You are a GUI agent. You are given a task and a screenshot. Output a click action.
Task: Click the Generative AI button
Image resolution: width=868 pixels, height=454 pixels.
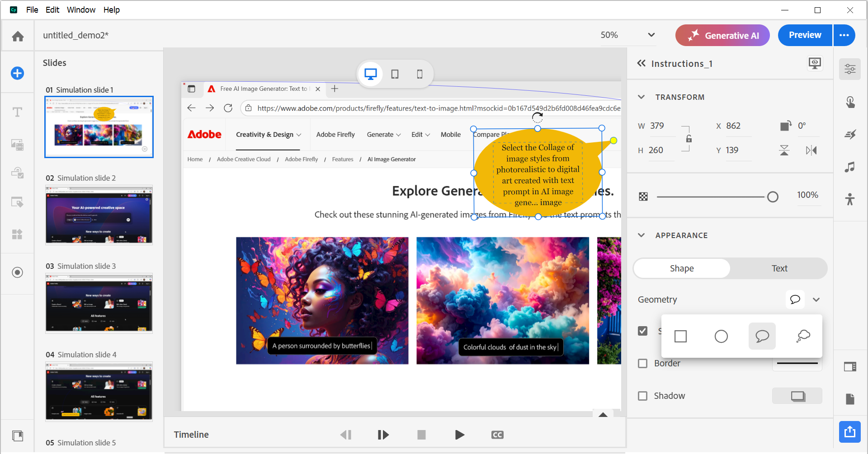click(x=722, y=35)
